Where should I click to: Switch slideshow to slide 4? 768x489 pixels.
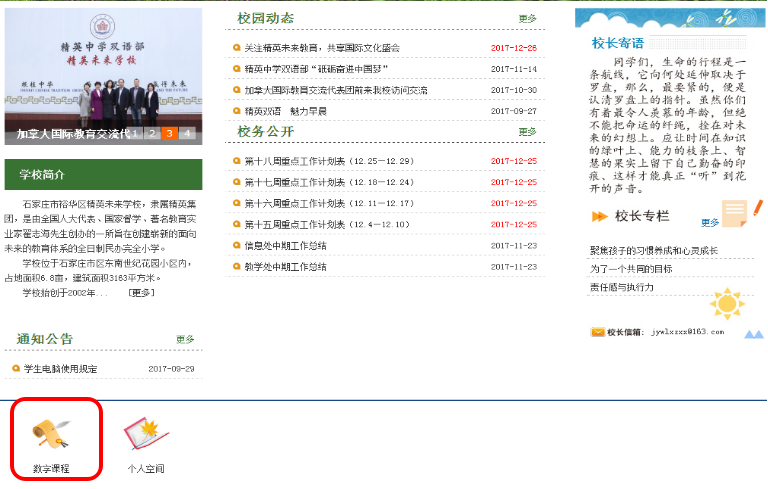(186, 133)
